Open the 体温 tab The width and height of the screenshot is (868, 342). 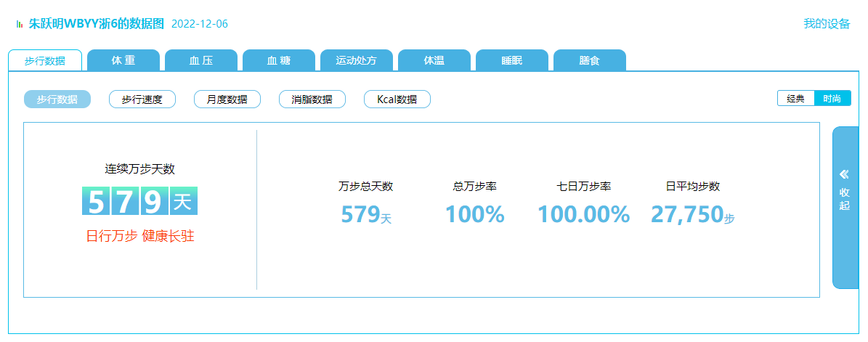[434, 60]
